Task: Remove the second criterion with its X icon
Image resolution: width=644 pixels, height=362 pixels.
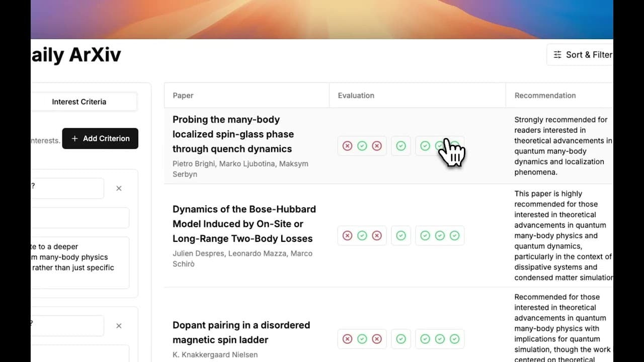Action: coord(119,326)
